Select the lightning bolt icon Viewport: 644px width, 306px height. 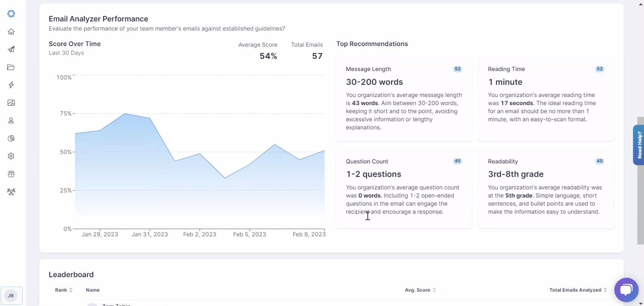tap(11, 85)
